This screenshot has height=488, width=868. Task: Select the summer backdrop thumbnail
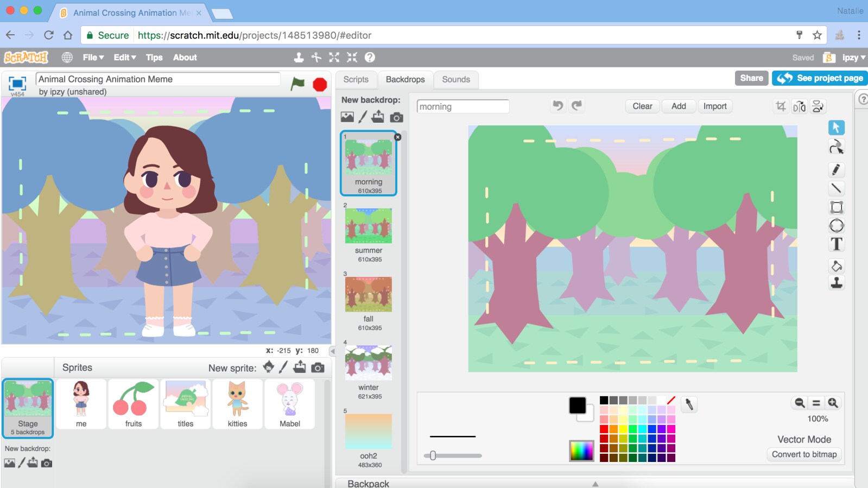click(x=369, y=226)
